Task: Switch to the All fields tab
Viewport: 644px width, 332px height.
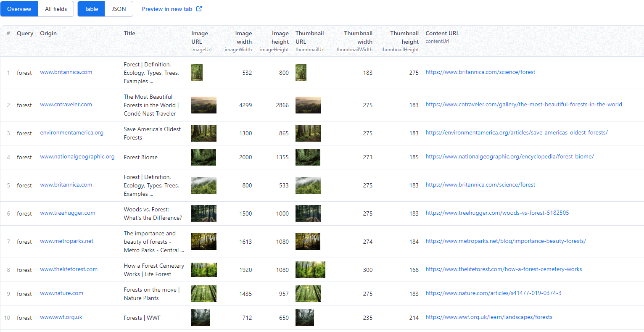Action: point(55,8)
